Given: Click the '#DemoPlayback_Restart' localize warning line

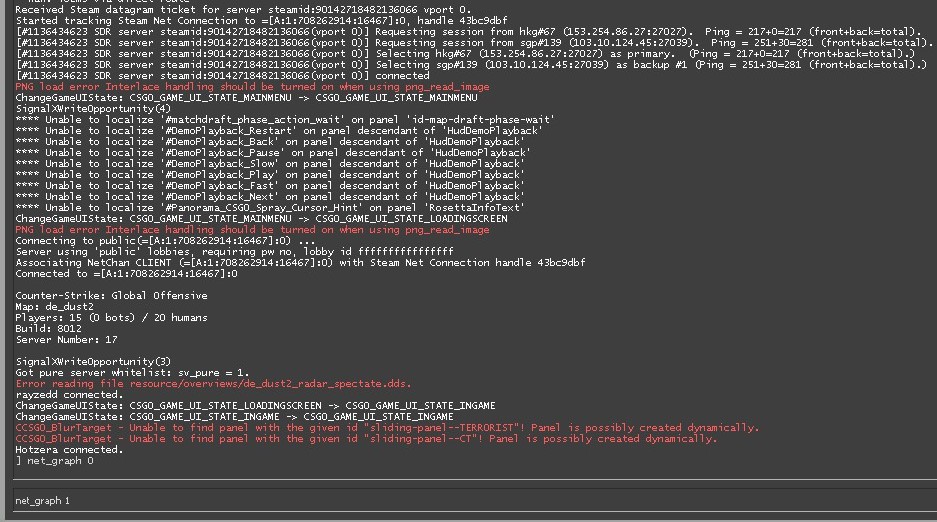Looking at the screenshot, I should click(x=279, y=131).
